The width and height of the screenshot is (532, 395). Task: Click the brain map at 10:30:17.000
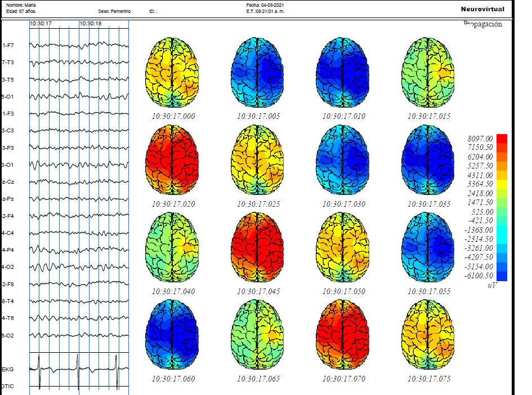[x=172, y=72]
